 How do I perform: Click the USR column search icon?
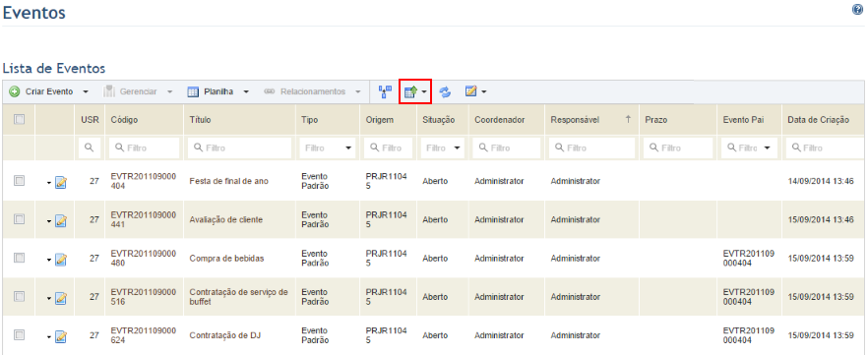tap(90, 148)
